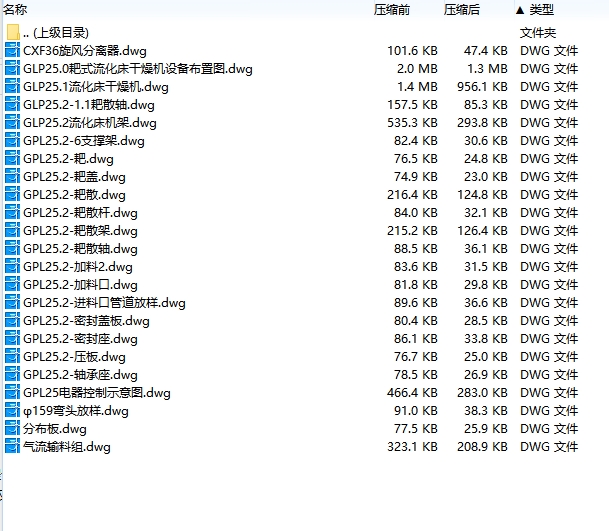Select file name GPL25.2-耙盖.dwg
This screenshot has height=531, width=609.
(x=74, y=177)
